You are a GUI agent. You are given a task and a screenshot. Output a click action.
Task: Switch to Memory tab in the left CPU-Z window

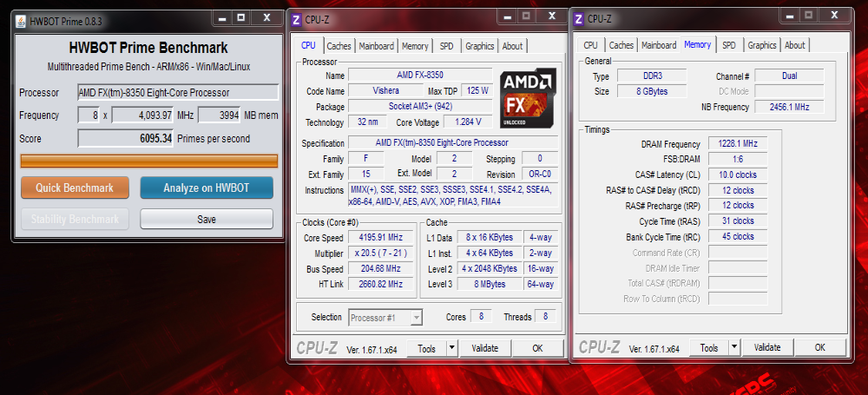(x=415, y=46)
